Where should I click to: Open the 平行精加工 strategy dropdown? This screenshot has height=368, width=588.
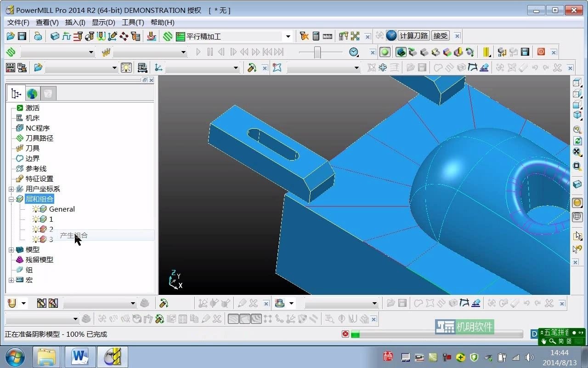click(x=288, y=36)
